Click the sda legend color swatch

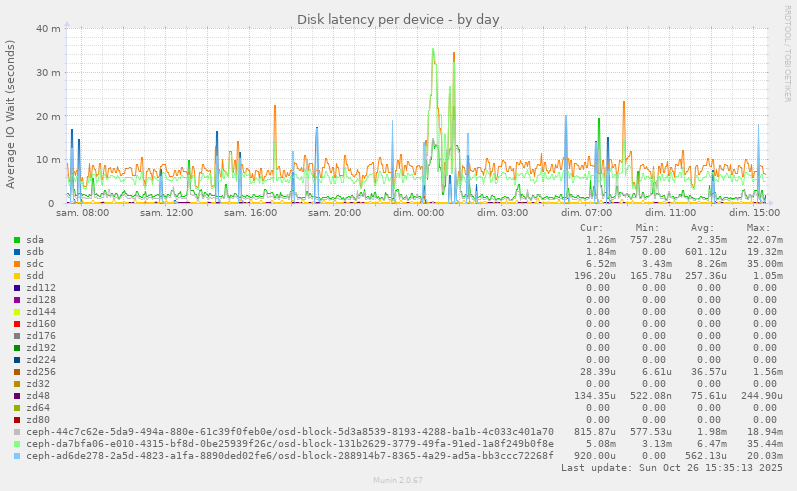(x=17, y=240)
